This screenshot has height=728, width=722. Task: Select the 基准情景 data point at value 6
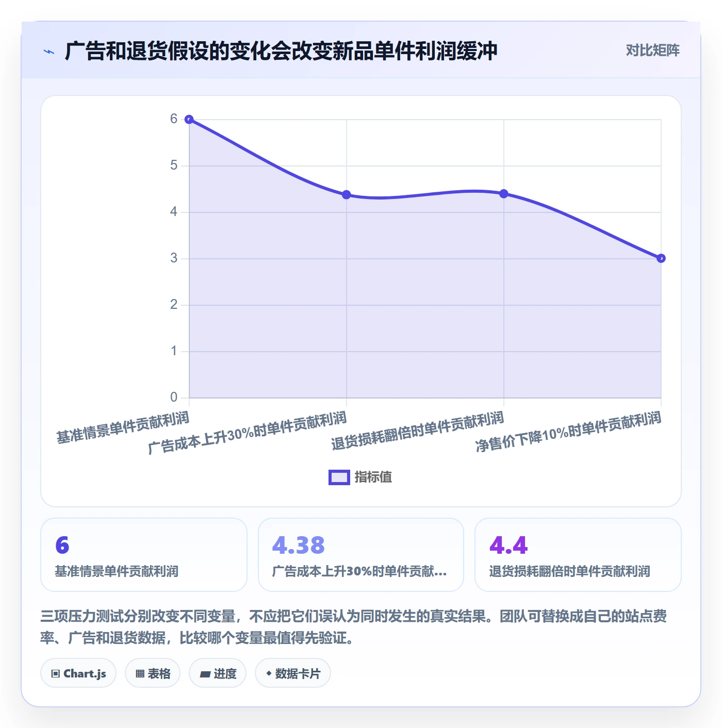pos(189,120)
